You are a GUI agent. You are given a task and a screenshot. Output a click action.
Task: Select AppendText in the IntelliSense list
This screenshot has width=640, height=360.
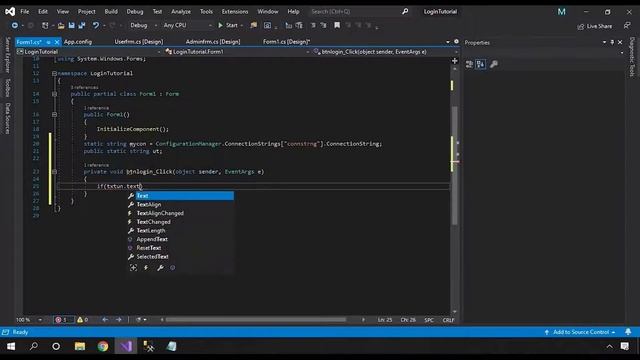click(180, 239)
